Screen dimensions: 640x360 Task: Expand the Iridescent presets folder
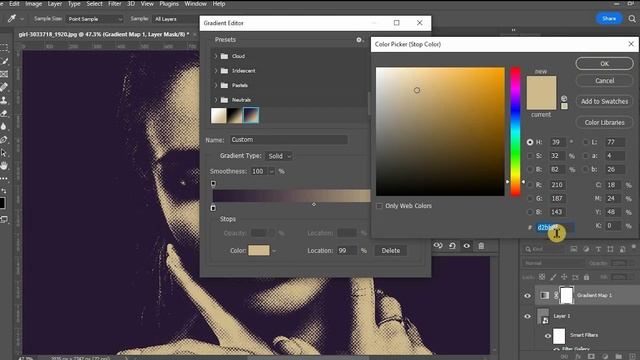[x=216, y=71]
